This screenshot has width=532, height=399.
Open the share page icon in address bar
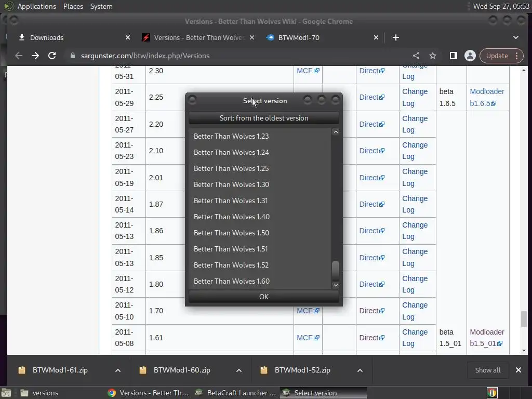pos(416,56)
